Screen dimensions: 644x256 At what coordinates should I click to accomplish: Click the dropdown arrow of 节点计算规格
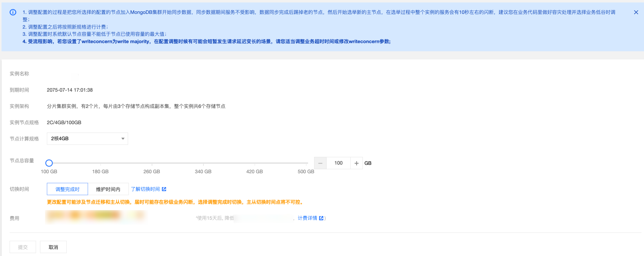pyautogui.click(x=123, y=139)
